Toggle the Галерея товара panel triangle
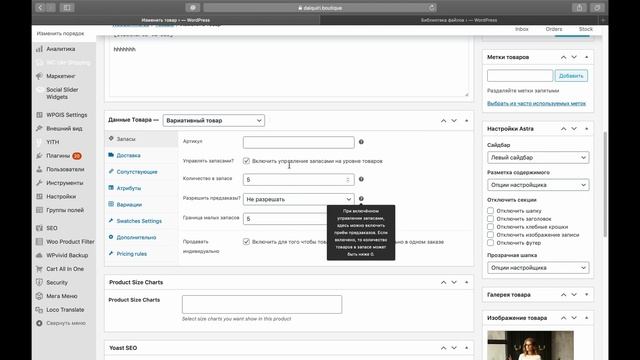The image size is (640, 360). tap(587, 294)
